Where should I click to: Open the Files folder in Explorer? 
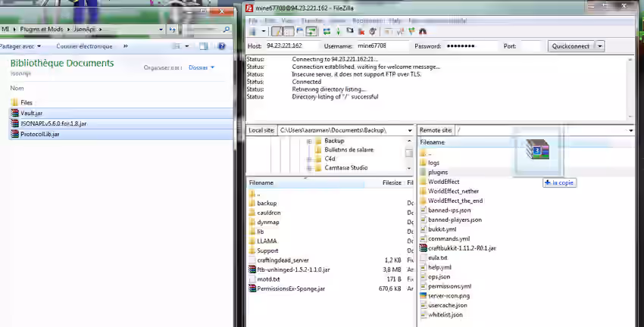click(x=27, y=103)
